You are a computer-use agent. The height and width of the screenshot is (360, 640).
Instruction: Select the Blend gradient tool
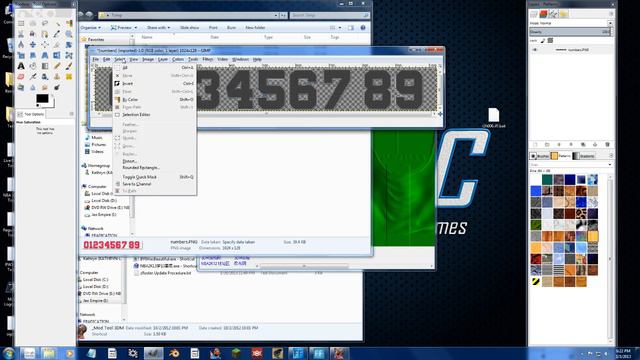click(45, 66)
